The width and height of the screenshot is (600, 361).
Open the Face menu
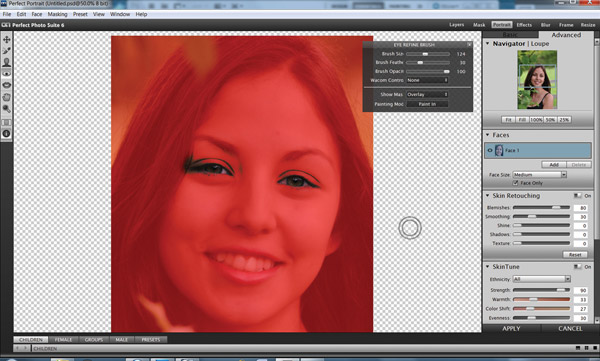pos(37,14)
